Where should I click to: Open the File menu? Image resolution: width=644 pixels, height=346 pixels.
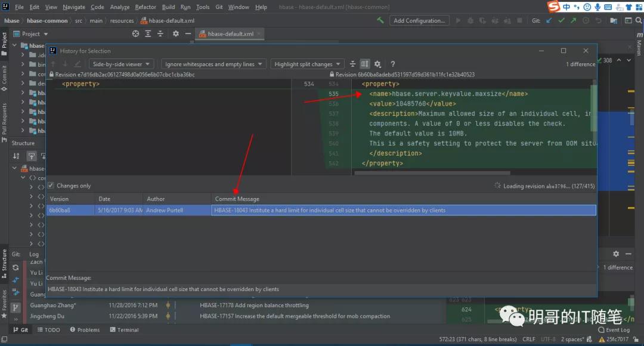[x=19, y=7]
